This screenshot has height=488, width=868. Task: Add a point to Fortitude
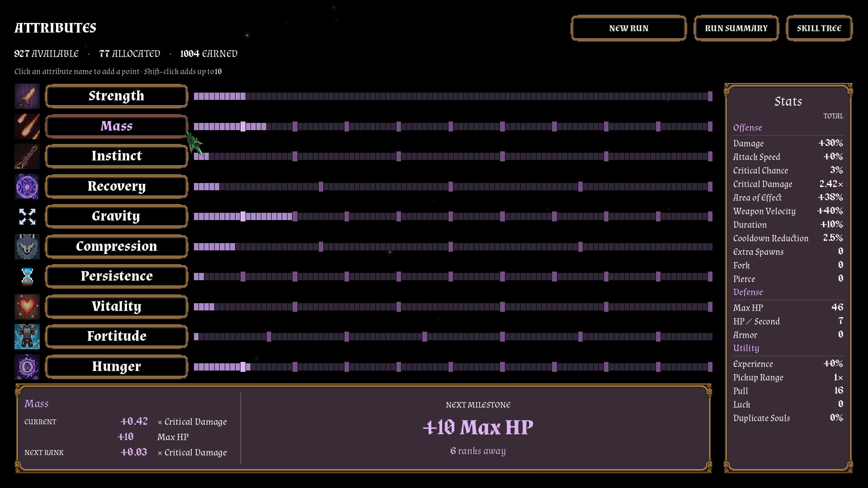(117, 337)
